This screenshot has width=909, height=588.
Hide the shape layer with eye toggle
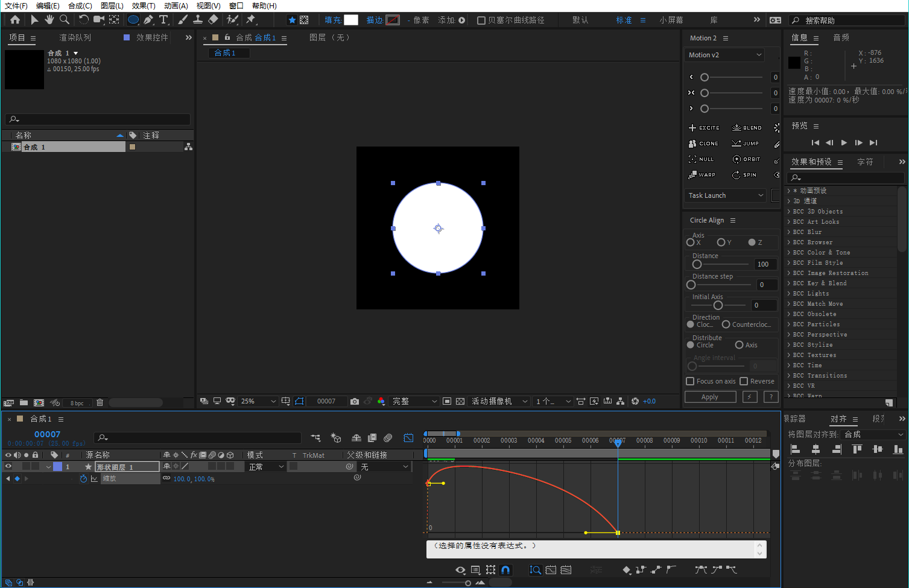tap(8, 466)
